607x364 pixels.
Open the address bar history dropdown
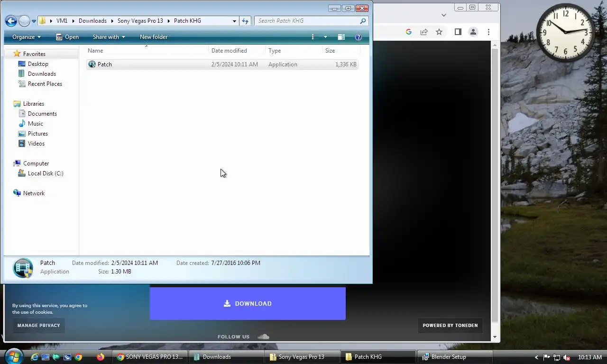point(234,21)
